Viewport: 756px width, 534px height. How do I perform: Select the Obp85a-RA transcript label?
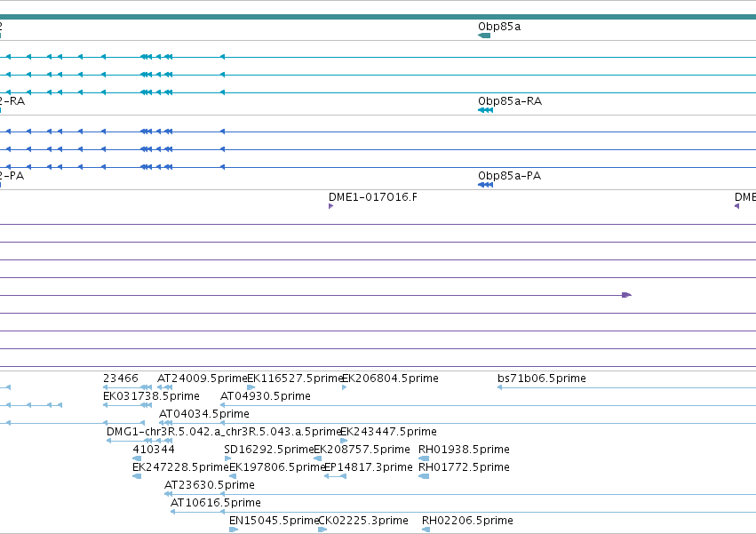(x=510, y=101)
